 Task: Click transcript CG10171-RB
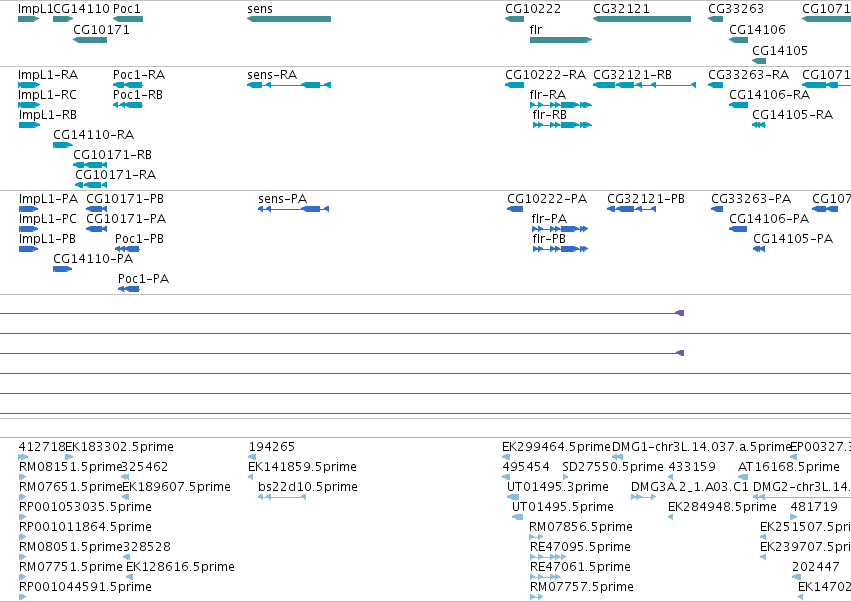point(112,155)
